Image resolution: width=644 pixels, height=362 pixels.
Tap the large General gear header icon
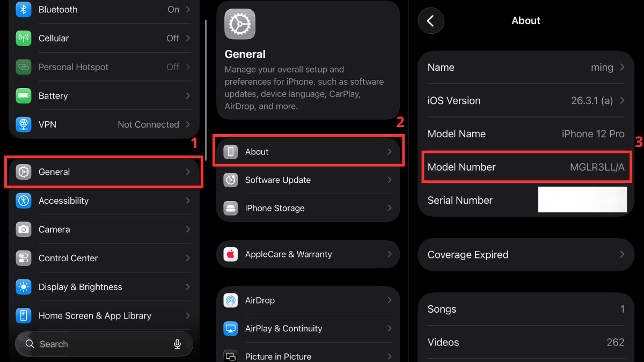[x=239, y=24]
